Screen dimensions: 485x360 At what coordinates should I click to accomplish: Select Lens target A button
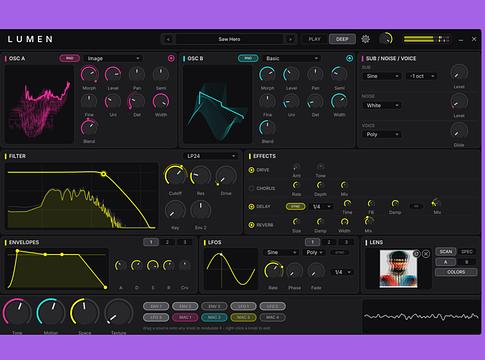point(446,262)
